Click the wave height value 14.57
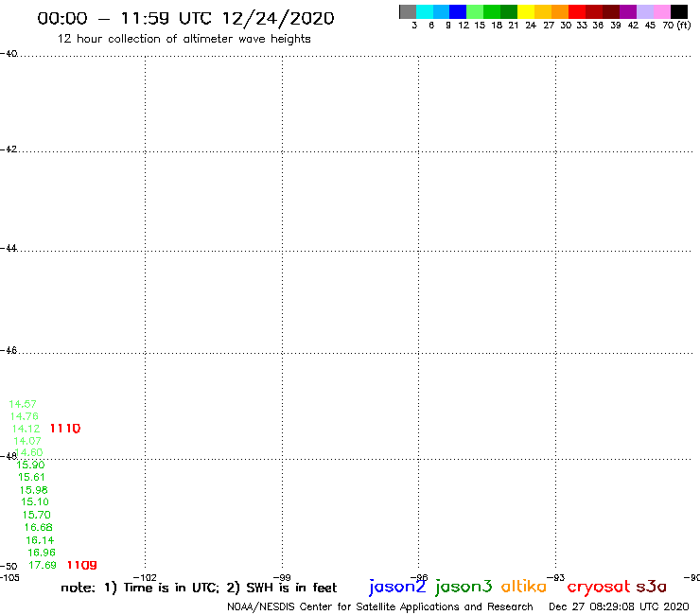The height and width of the screenshot is (615, 700). [x=23, y=404]
